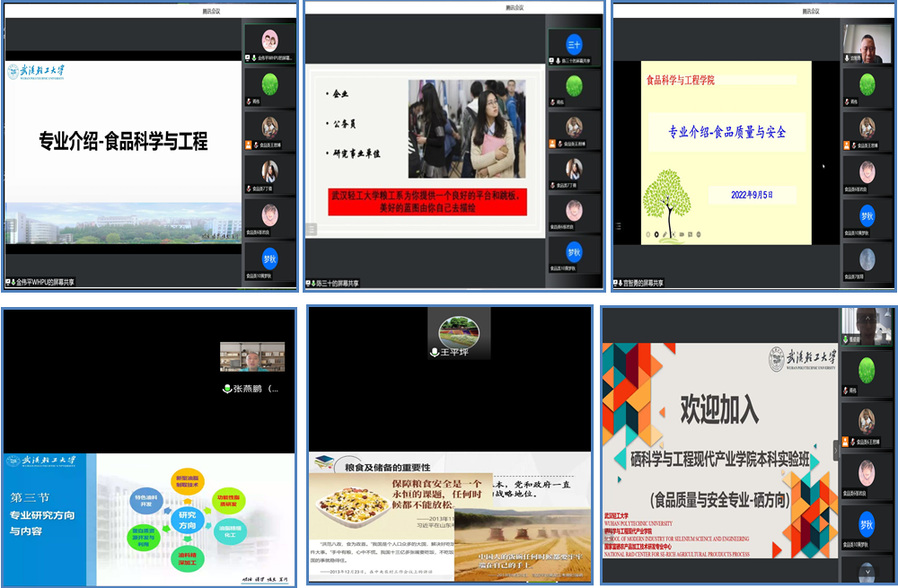898x588 pixels.
Task: Click the 梦秋 blue avatar in top-left meeting
Action: (269, 259)
